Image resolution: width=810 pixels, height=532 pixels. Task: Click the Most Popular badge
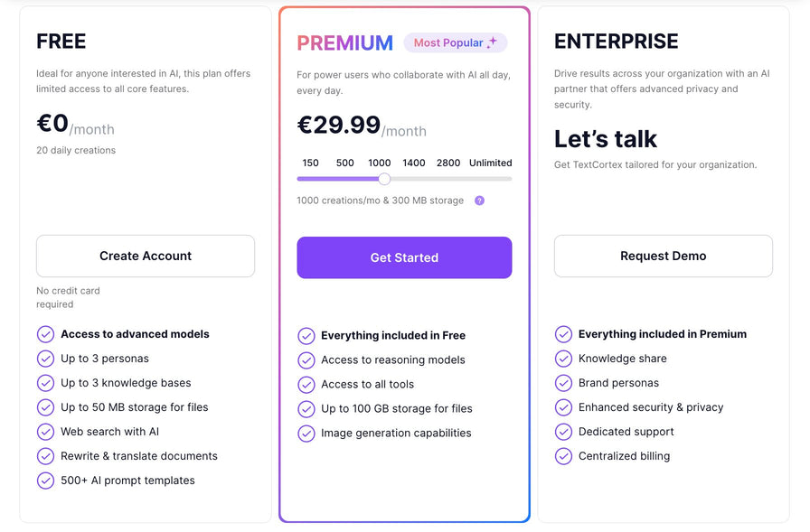pos(455,42)
